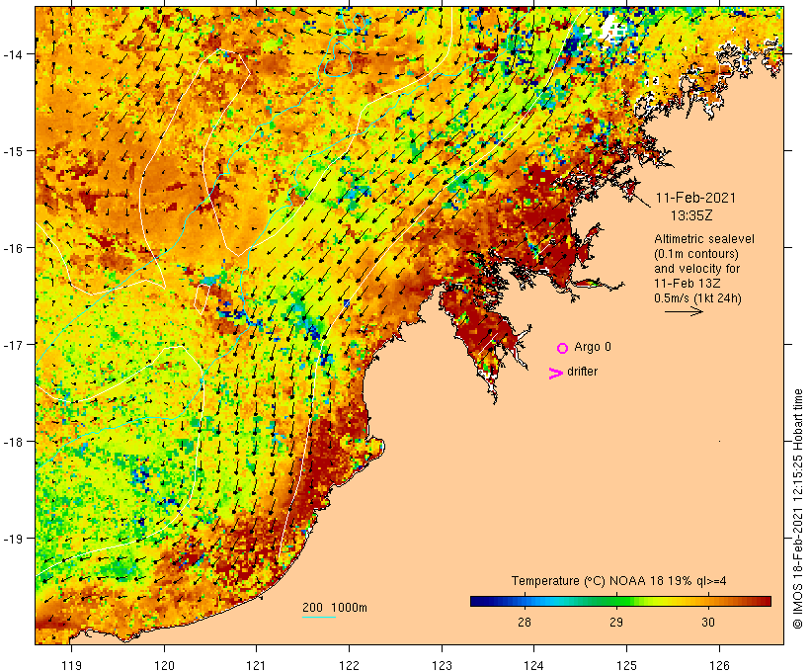The height and width of the screenshot is (672, 810).
Task: Click the magenta drifter arrowhead symbol
Action: [x=556, y=374]
